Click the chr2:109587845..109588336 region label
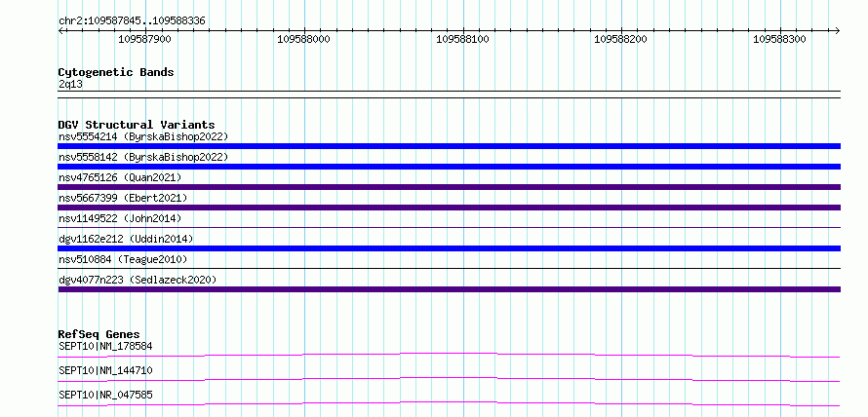Screen dimensions: 868x417 132,20
